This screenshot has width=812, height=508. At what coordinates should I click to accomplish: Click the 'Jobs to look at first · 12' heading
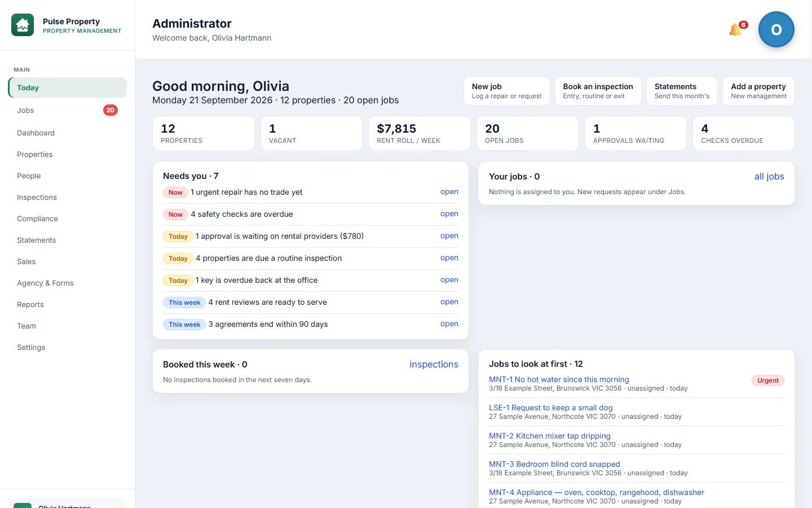pos(536,364)
